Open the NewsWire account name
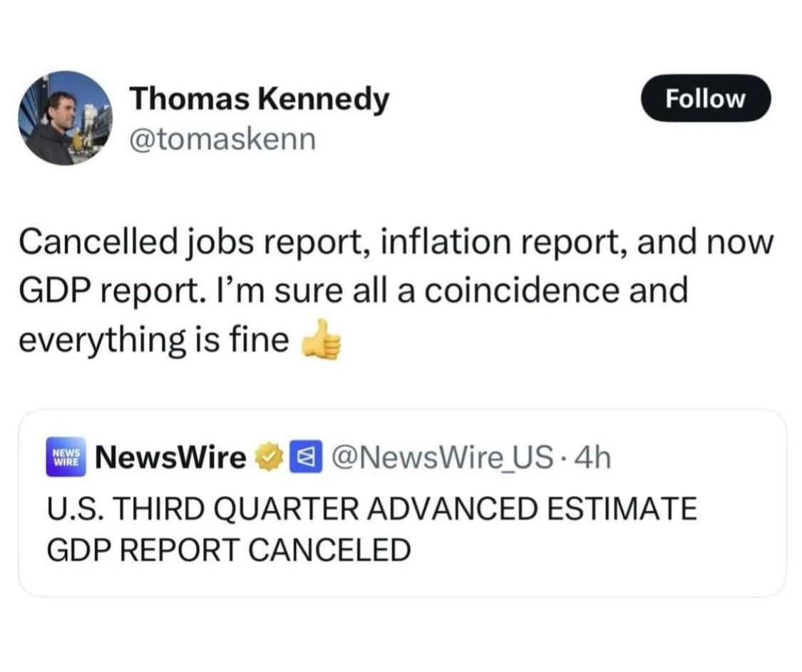802x672 pixels. click(x=170, y=458)
